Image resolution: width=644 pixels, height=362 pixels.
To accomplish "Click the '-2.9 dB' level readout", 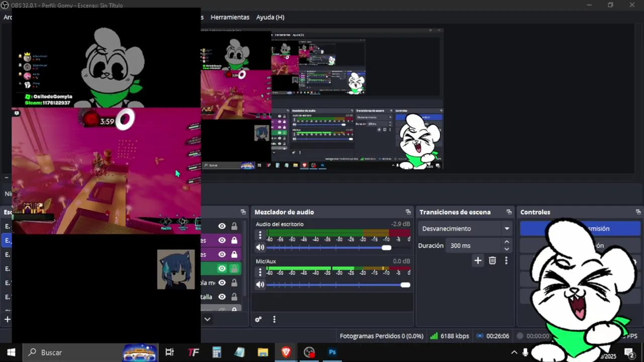I will (400, 224).
